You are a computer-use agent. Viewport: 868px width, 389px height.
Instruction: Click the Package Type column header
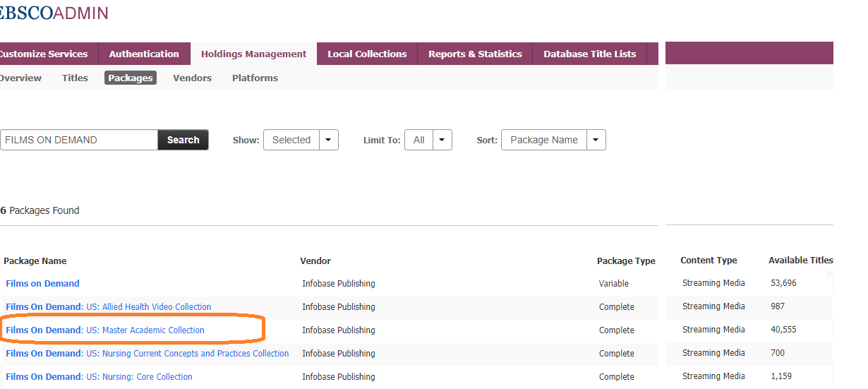626,261
